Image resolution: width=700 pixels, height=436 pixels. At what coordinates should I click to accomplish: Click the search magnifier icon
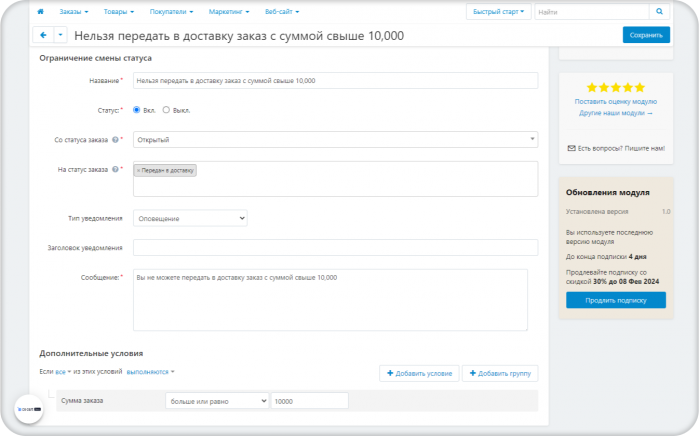click(659, 12)
